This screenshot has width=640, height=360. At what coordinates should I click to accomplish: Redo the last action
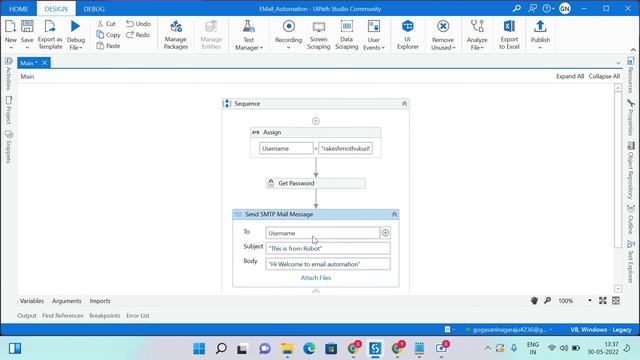[x=138, y=35]
